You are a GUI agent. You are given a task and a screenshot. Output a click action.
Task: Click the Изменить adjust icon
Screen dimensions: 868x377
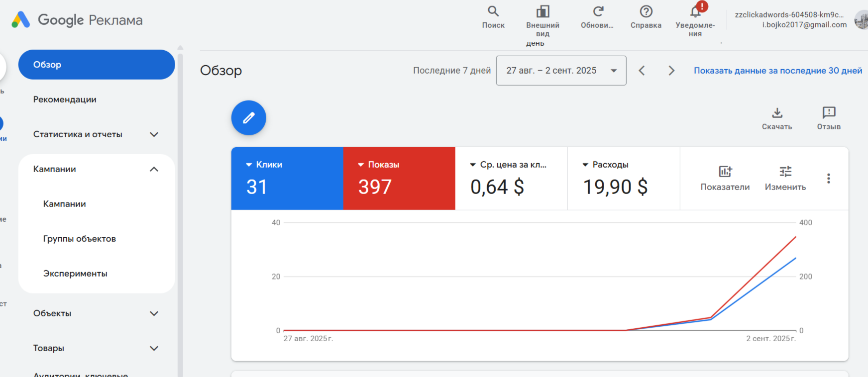pos(785,172)
